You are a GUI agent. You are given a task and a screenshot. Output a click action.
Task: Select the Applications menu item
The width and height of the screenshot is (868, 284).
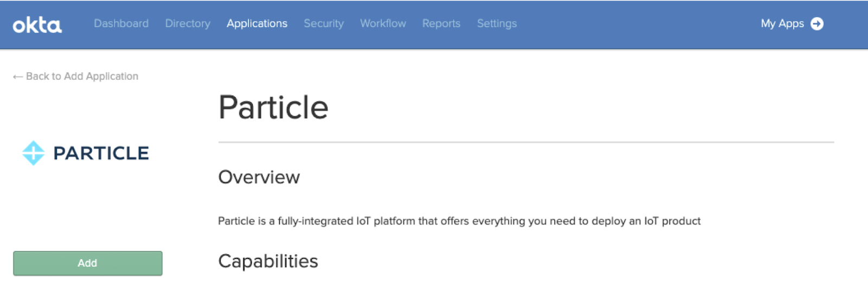(x=257, y=23)
